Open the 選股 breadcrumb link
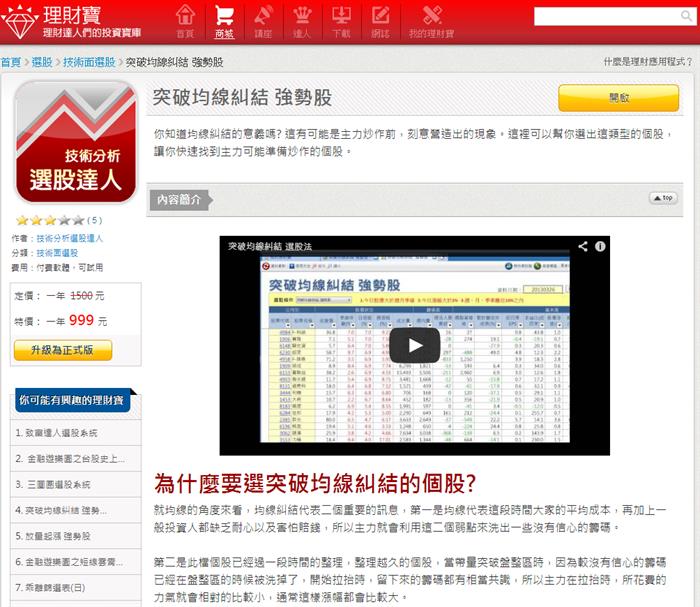Viewport: 700px width, 607px height. click(x=42, y=62)
